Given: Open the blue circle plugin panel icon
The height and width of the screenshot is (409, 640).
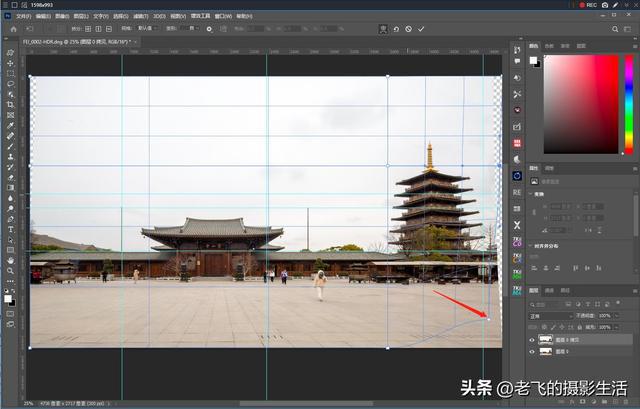Looking at the screenshot, I should coord(517,176).
